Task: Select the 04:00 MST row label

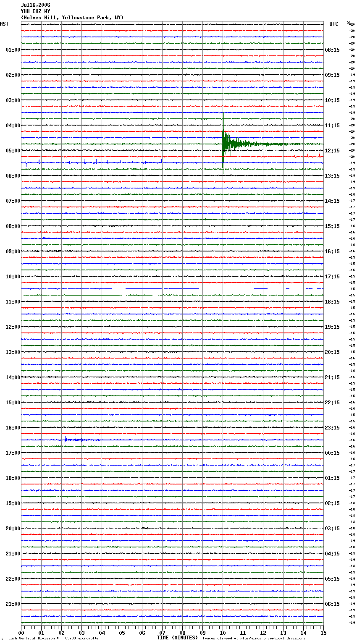Action: (x=13, y=126)
